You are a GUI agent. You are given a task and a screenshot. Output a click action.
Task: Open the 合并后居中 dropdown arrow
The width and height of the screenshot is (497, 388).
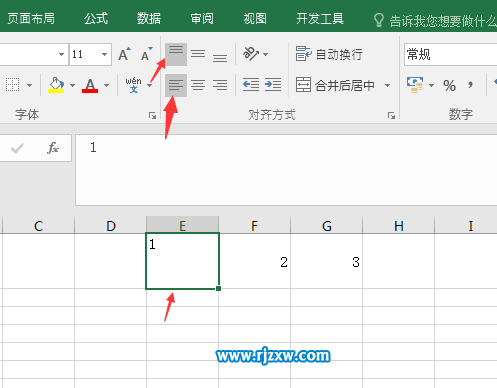(x=387, y=85)
